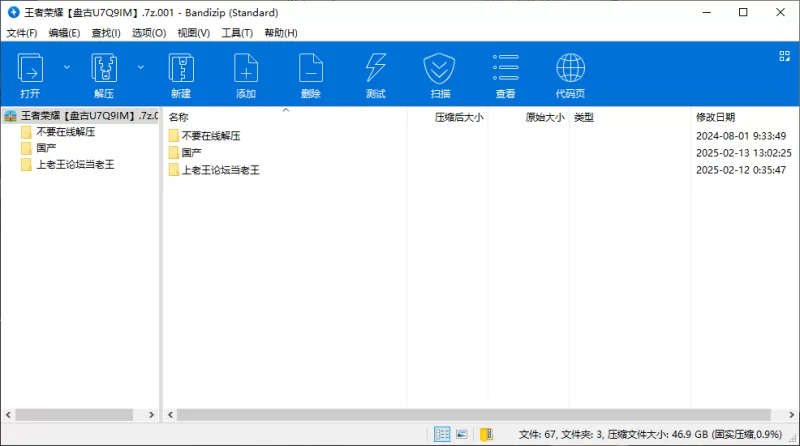Switch to the icon view in the status bar
800x446 pixels.
point(462,434)
